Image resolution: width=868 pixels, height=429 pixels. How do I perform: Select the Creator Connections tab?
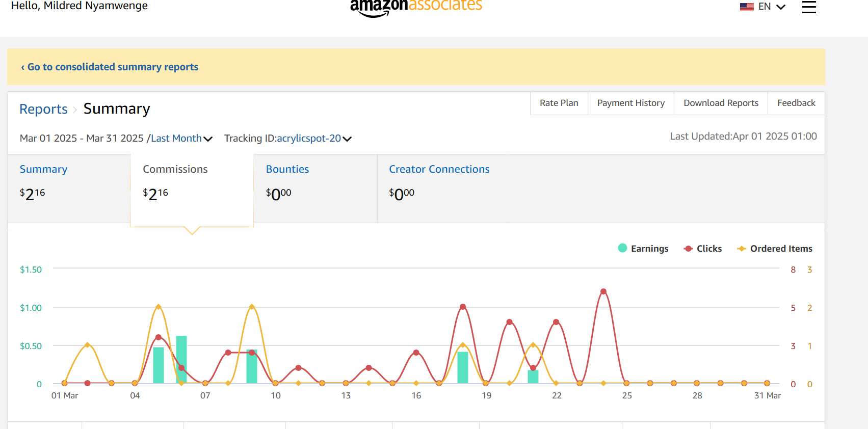[439, 169]
